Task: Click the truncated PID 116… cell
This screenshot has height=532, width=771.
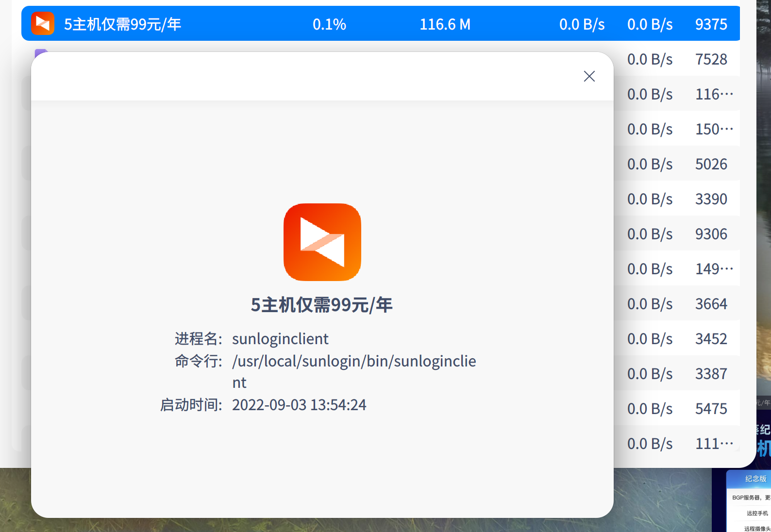Action: coord(714,94)
